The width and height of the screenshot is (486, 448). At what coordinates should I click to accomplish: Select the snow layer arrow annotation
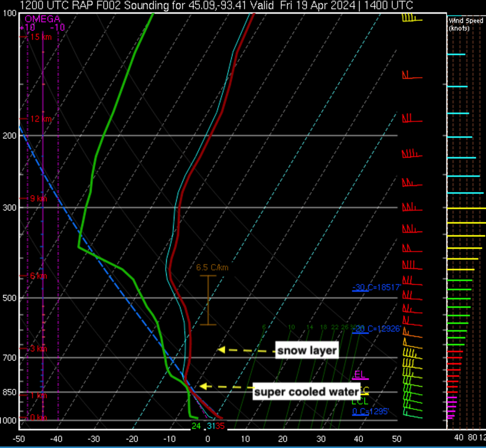(307, 350)
